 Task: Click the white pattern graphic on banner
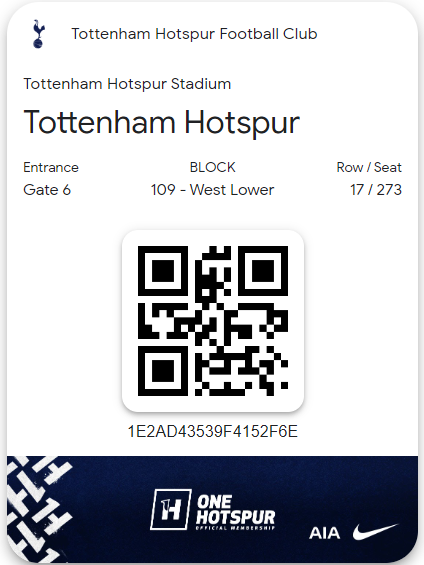point(40,509)
